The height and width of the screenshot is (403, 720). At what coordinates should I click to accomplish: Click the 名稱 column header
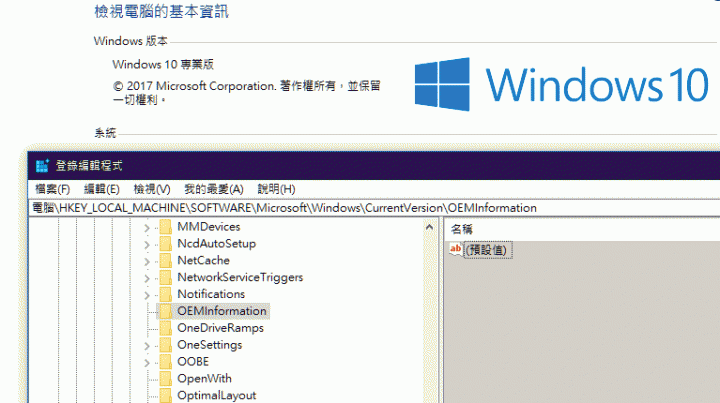pos(461,229)
